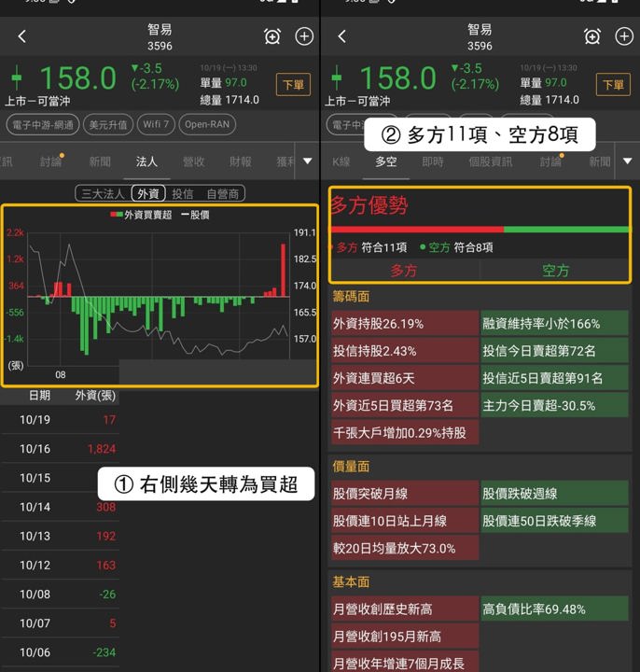This screenshot has width=640, height=672.
Task: Tap 外資連買超6天 item
Action: click(404, 378)
